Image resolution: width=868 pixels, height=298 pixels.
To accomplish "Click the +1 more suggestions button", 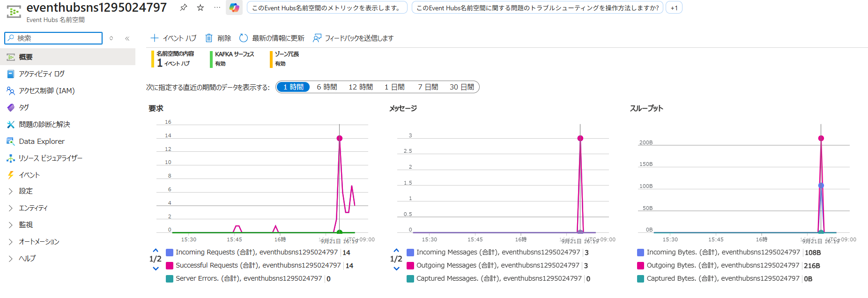I will click(674, 8).
